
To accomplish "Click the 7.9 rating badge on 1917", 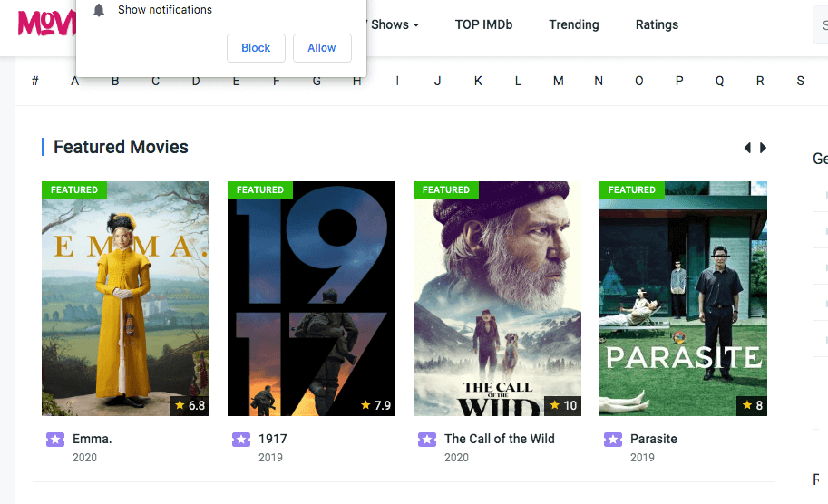I will pos(375,405).
